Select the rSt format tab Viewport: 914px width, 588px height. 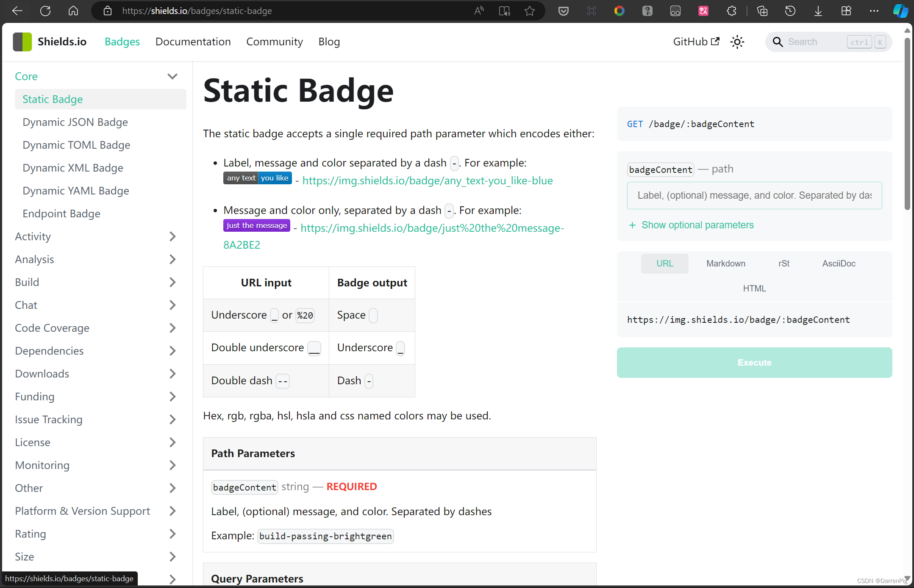(x=784, y=263)
